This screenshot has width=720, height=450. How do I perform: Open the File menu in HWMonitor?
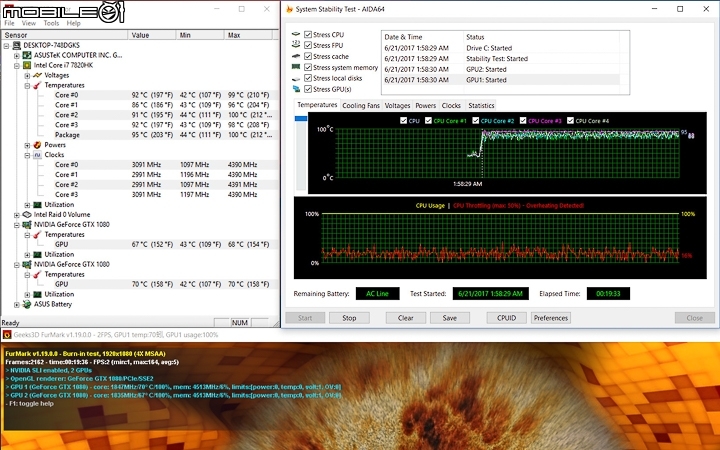9,23
